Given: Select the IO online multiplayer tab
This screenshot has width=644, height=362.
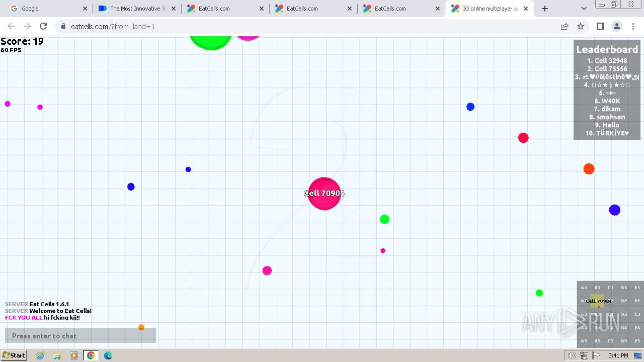Looking at the screenshot, I should 489,9.
